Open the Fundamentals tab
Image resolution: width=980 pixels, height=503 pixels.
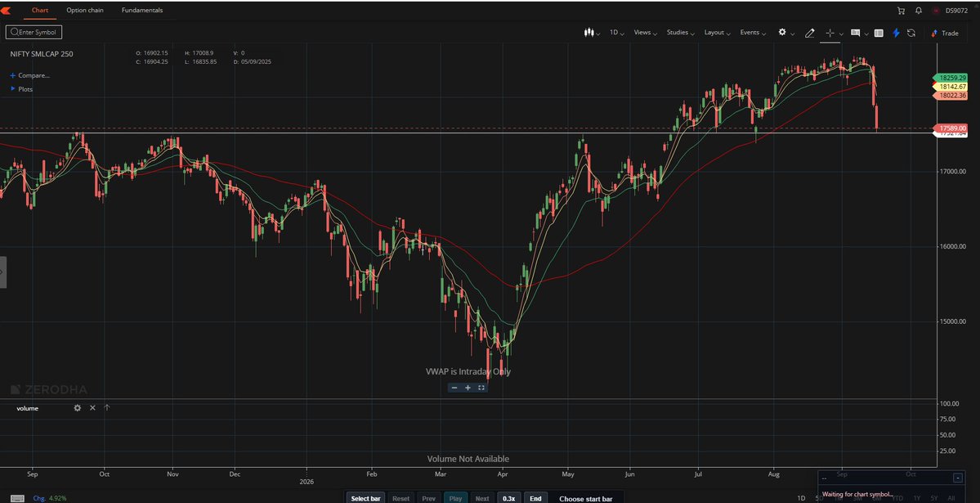pos(142,10)
